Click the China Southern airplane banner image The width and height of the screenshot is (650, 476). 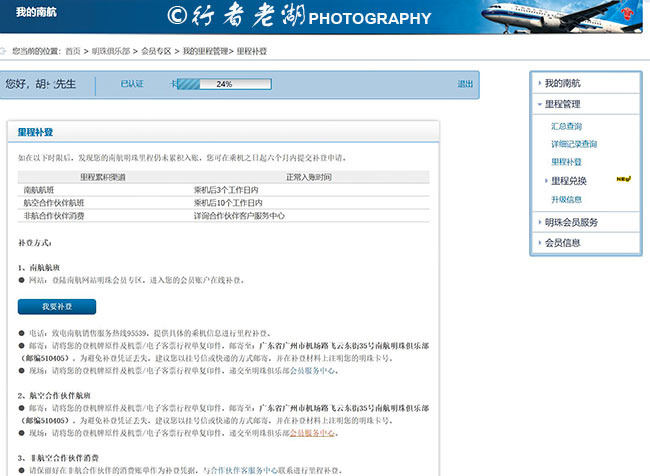point(562,17)
